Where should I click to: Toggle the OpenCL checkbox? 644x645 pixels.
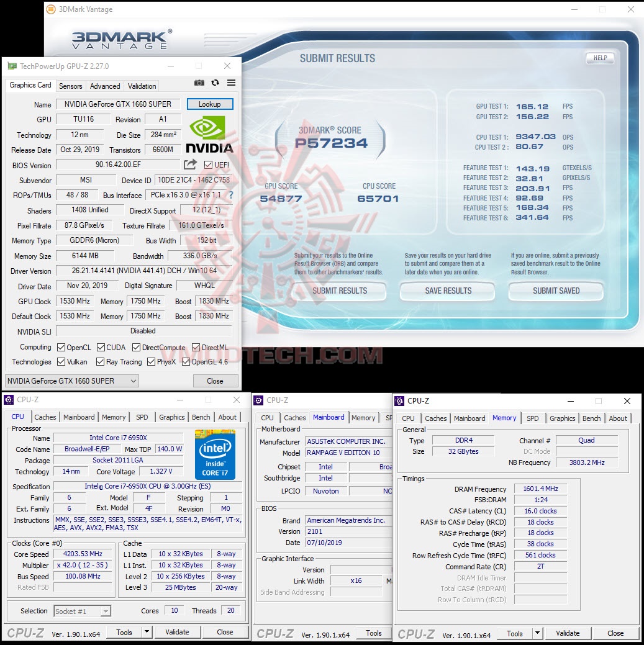pos(61,347)
